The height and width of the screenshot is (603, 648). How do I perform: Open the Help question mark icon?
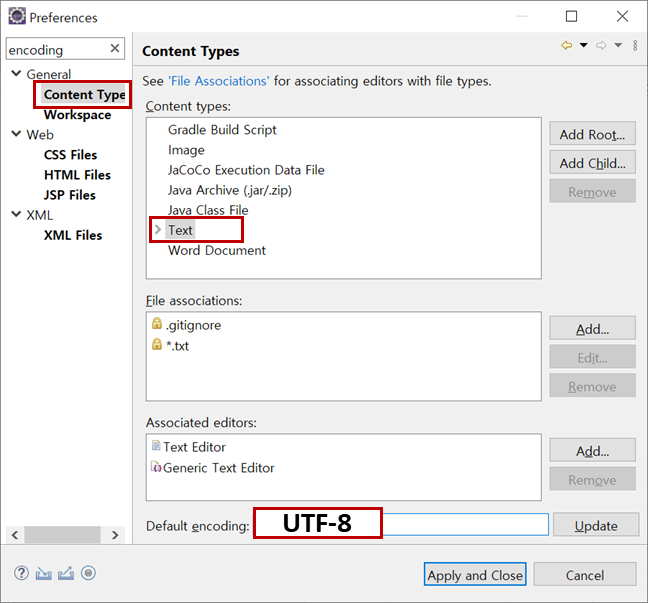[21, 573]
